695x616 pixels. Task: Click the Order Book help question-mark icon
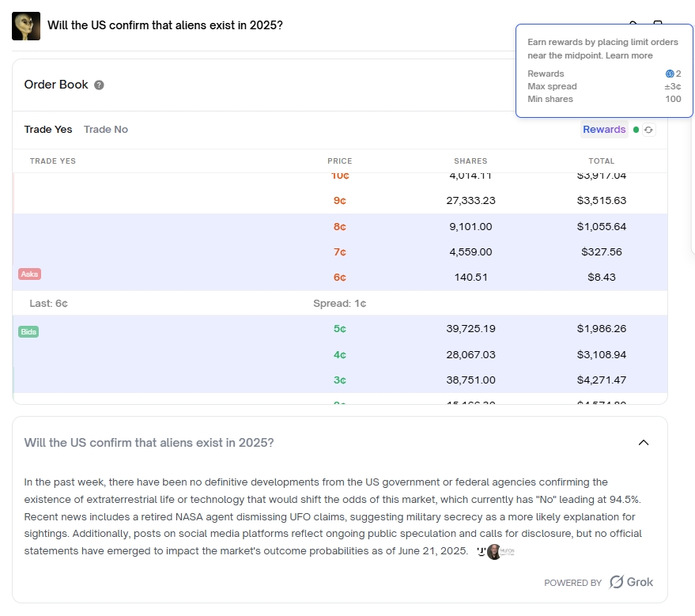[99, 85]
